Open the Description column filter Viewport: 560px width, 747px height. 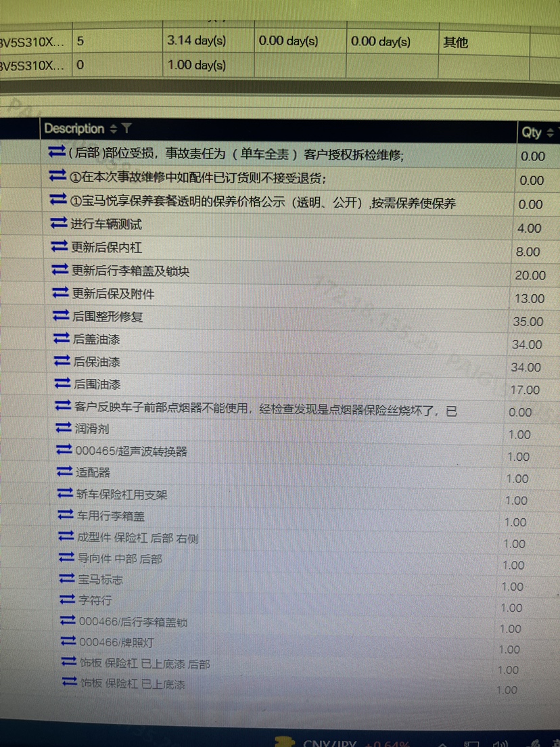(x=126, y=128)
